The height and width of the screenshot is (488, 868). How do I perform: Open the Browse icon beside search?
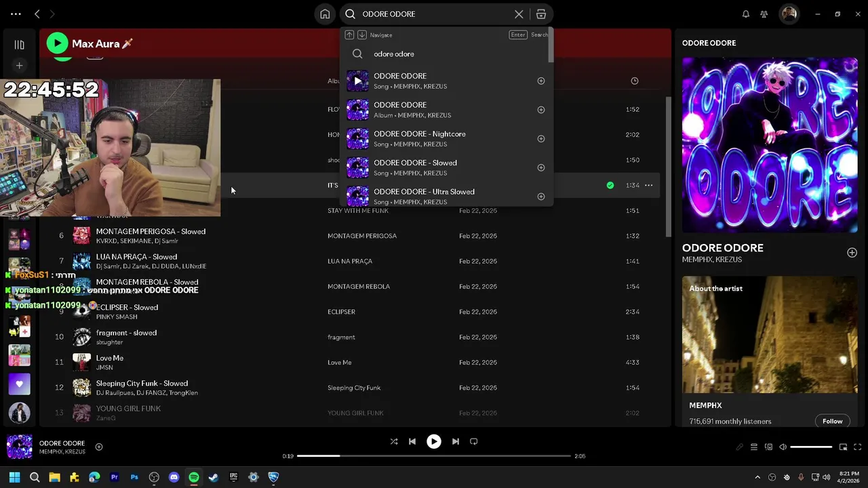541,14
